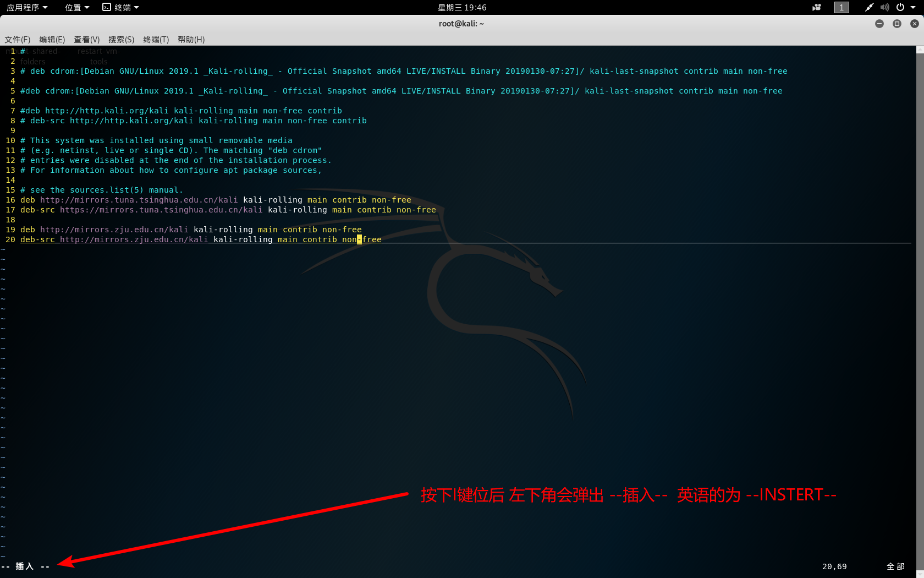Click the camera recording indicator icon
Viewport: 924px width, 578px height.
coord(817,7)
